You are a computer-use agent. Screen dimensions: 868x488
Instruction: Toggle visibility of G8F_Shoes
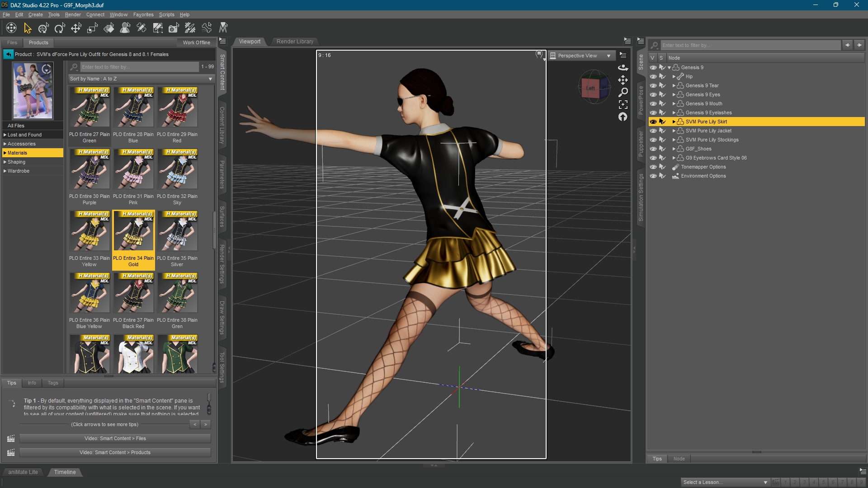pyautogui.click(x=653, y=149)
